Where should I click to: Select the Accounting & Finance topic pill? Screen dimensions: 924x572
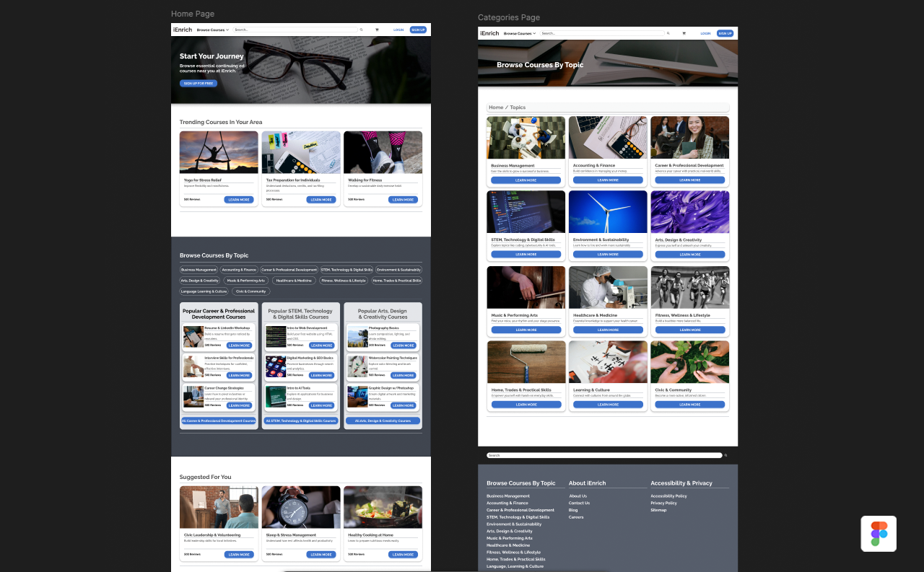[x=239, y=270]
